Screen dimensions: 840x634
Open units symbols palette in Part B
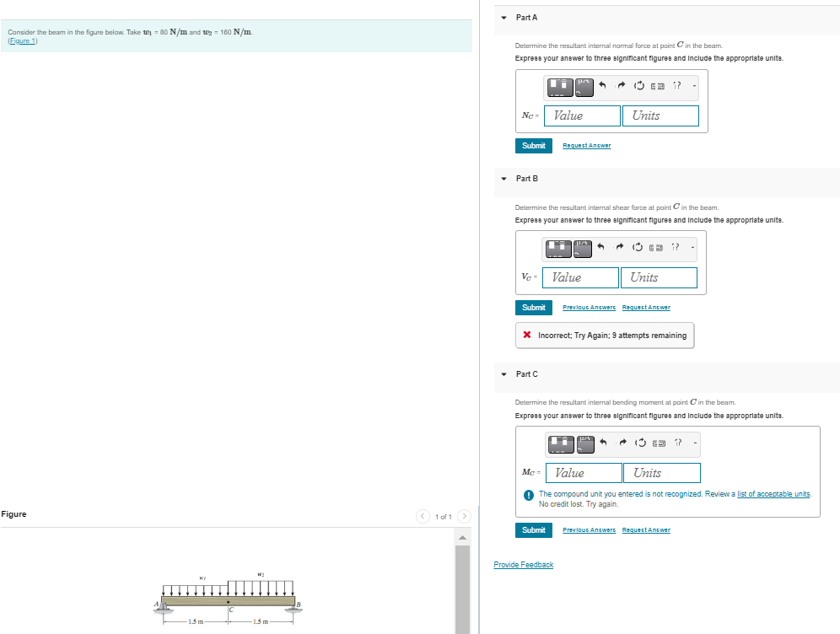coord(582,249)
